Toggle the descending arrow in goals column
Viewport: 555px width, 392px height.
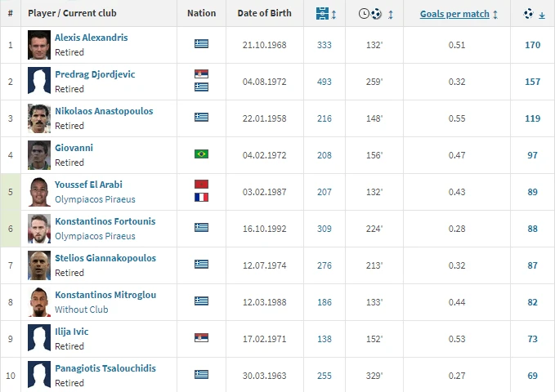(542, 15)
